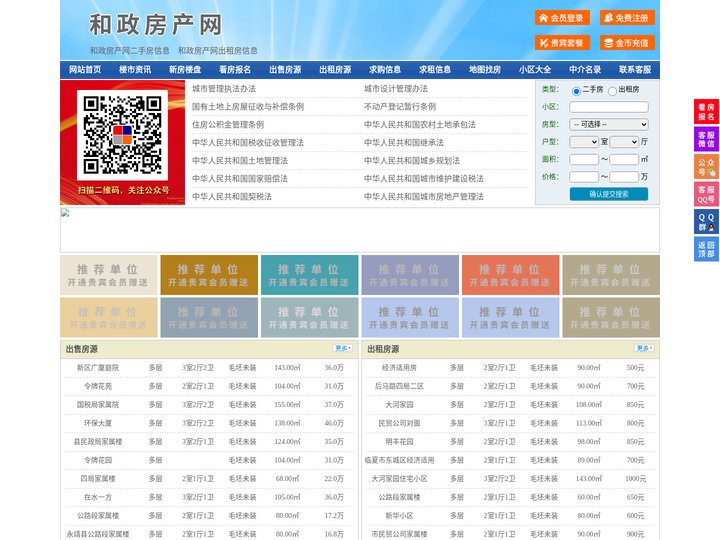This screenshot has width=720, height=540.
Task: Open 地图找房 navigation item
Action: (485, 70)
